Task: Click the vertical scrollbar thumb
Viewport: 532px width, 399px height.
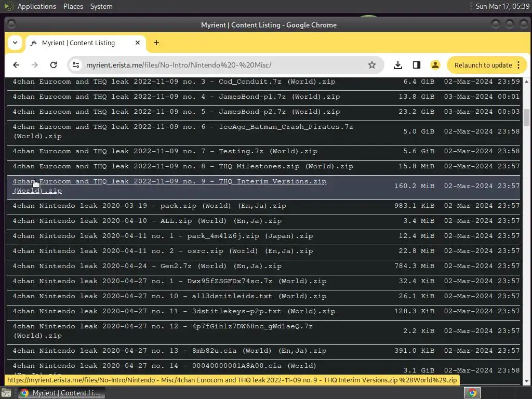Action: tap(526, 117)
